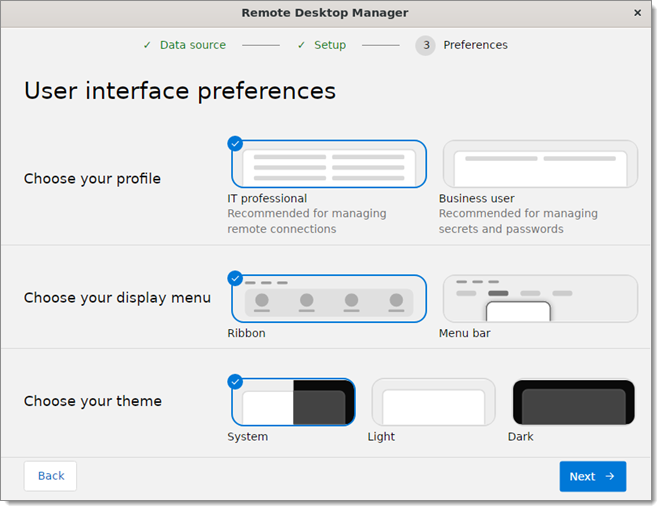Click the "Menu bar" label text
This screenshot has height=511, width=662.
coord(464,333)
